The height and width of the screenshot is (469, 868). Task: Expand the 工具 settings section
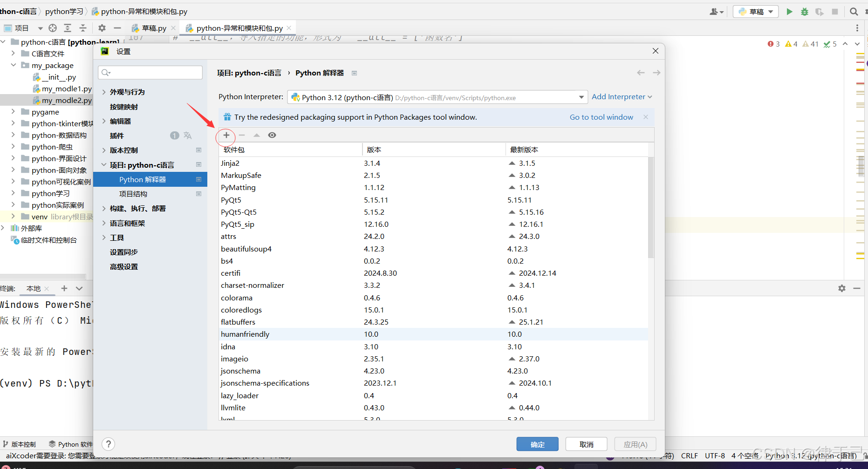pos(104,238)
